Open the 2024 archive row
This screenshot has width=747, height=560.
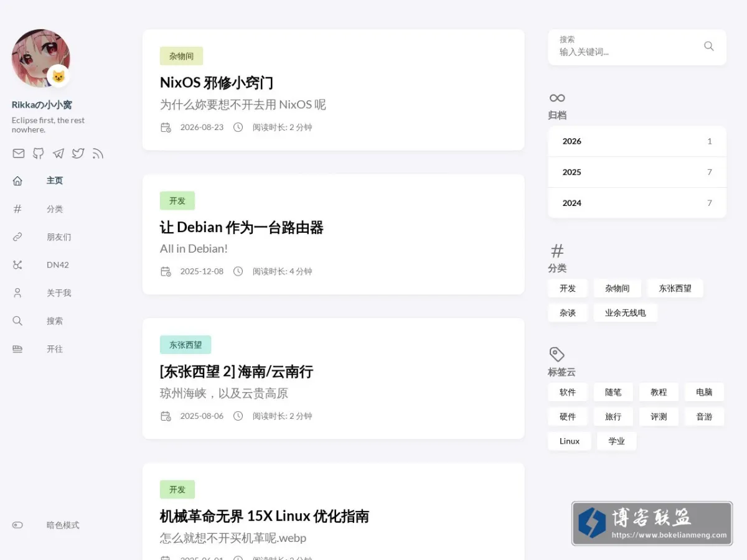(x=637, y=203)
